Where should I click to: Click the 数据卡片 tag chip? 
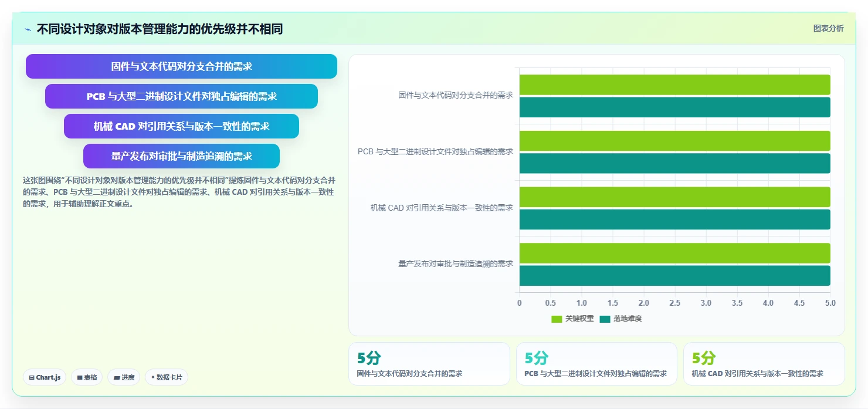click(166, 377)
